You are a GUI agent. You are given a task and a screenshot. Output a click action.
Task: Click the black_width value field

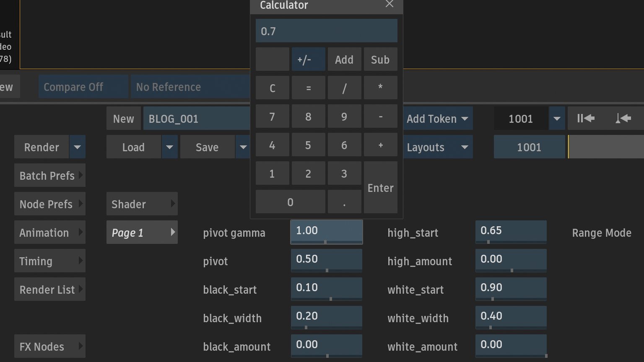[327, 317]
